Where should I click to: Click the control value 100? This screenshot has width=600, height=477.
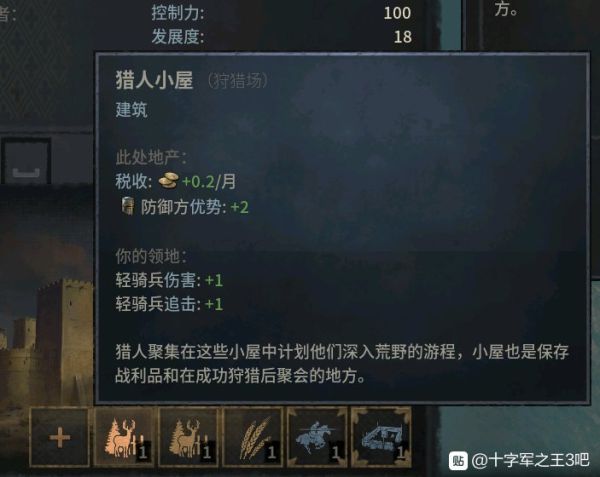coord(397,13)
